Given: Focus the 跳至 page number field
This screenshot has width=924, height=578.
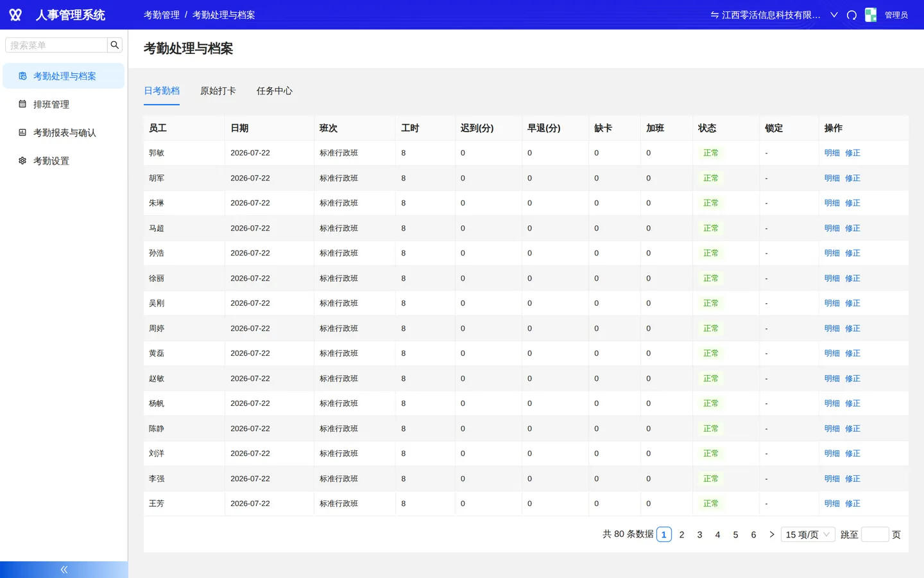Looking at the screenshot, I should [x=875, y=534].
